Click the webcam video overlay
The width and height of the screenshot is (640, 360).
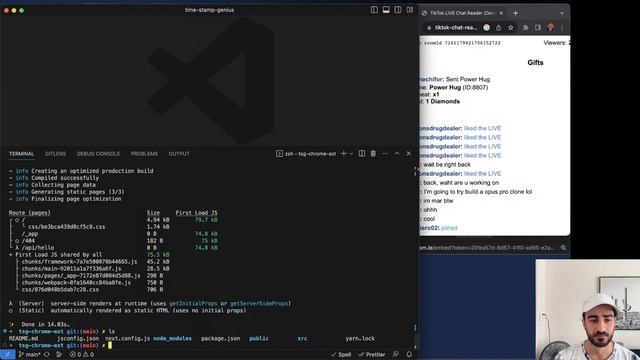[x=588, y=309]
